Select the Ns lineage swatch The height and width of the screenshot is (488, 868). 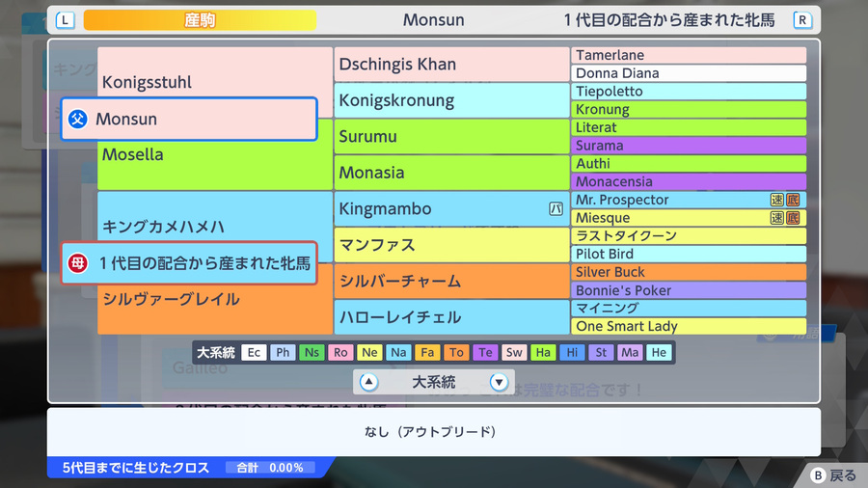tap(312, 352)
